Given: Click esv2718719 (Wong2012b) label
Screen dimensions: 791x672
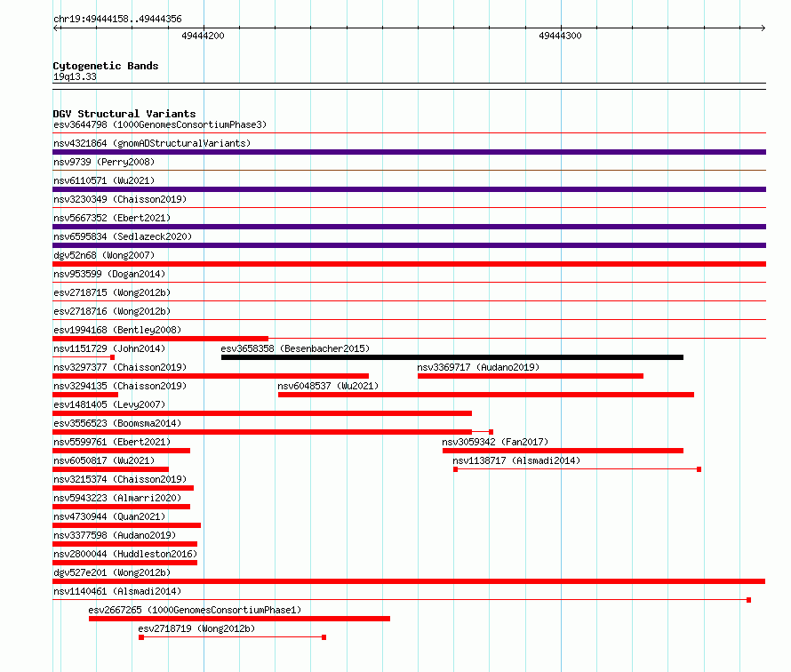Looking at the screenshot, I should click(196, 628).
